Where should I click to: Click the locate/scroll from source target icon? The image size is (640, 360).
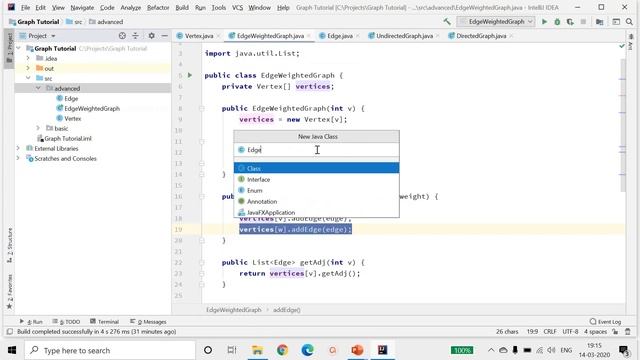pyautogui.click(x=122, y=36)
